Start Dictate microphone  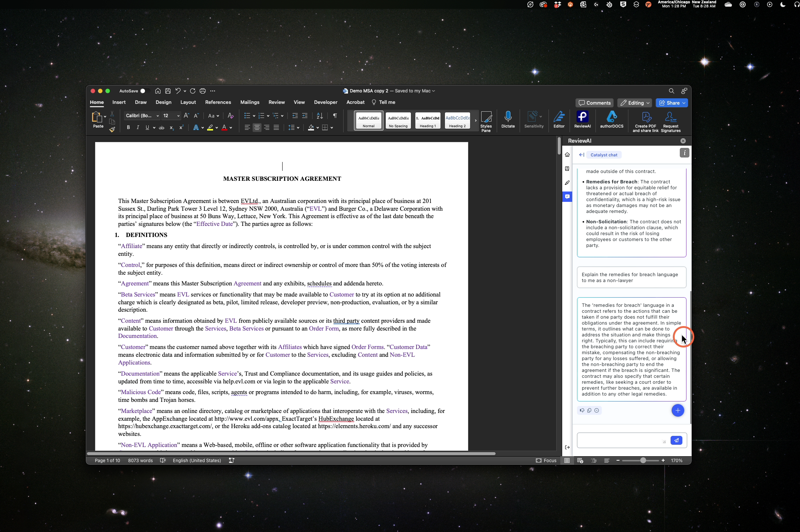point(508,119)
